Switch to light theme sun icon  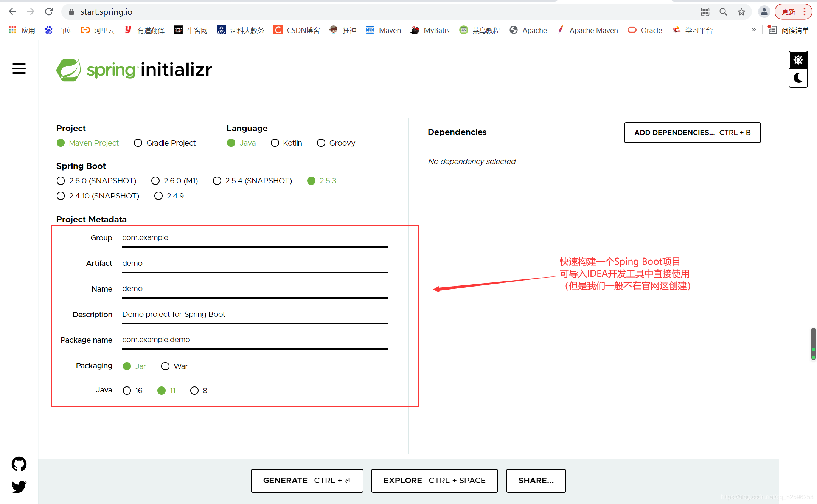coord(798,60)
